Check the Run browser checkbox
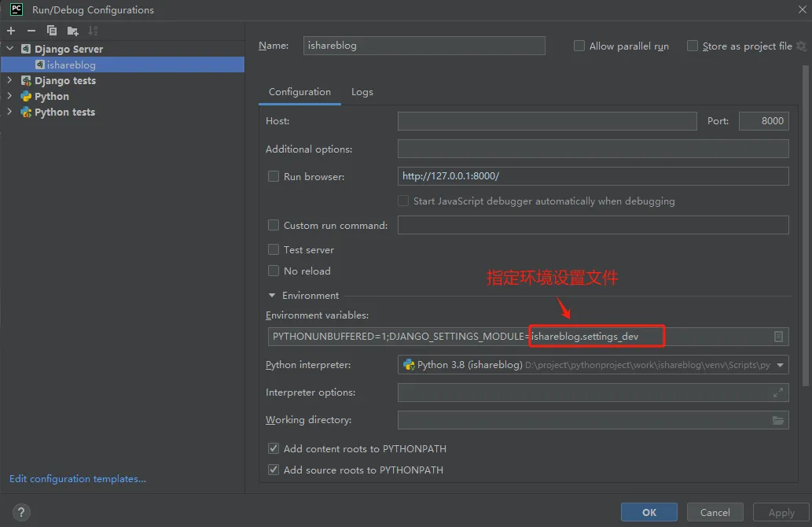Viewport: 812px width, 527px height. pos(274,177)
